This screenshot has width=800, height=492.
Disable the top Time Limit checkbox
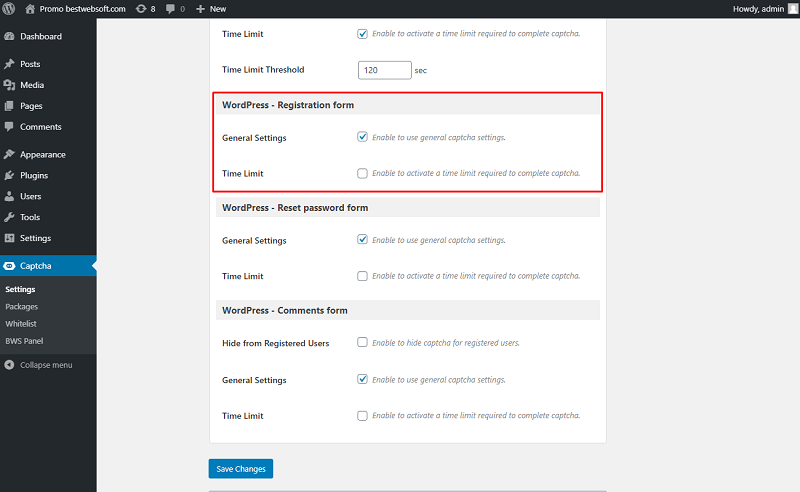point(362,34)
